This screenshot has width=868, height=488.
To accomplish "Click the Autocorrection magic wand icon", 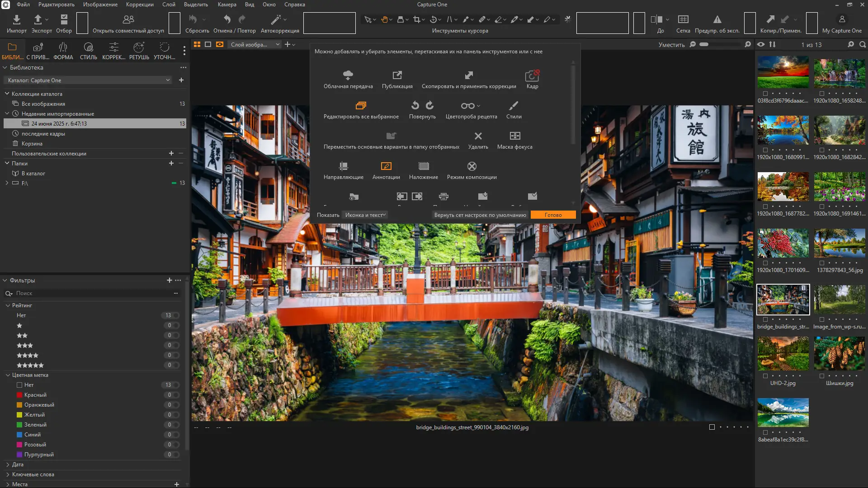I will pyautogui.click(x=276, y=19).
